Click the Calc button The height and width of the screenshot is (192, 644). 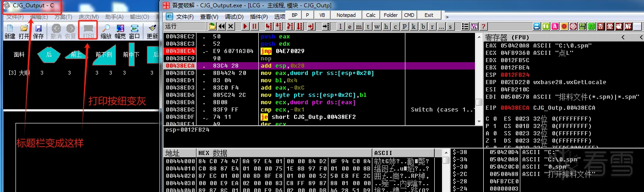tap(371, 15)
